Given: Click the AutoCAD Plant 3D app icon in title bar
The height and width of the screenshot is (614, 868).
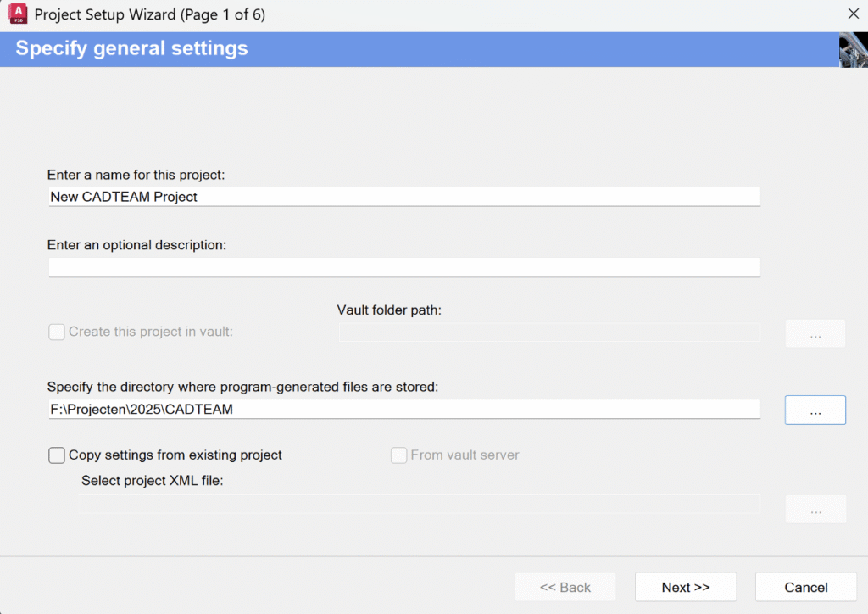Looking at the screenshot, I should point(18,14).
